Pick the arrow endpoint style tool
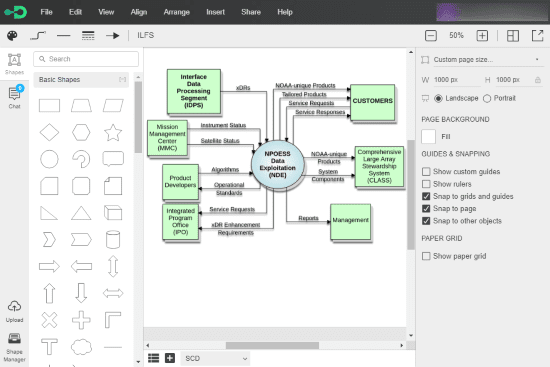550x367 pixels. 113,35
